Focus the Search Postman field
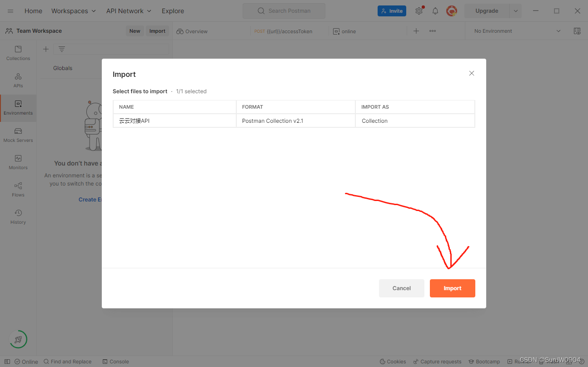 coord(284,11)
